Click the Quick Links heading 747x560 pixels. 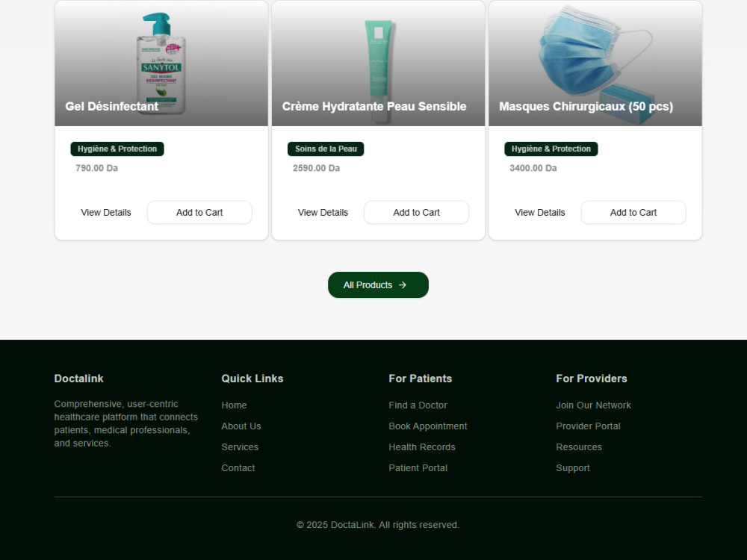coord(252,379)
